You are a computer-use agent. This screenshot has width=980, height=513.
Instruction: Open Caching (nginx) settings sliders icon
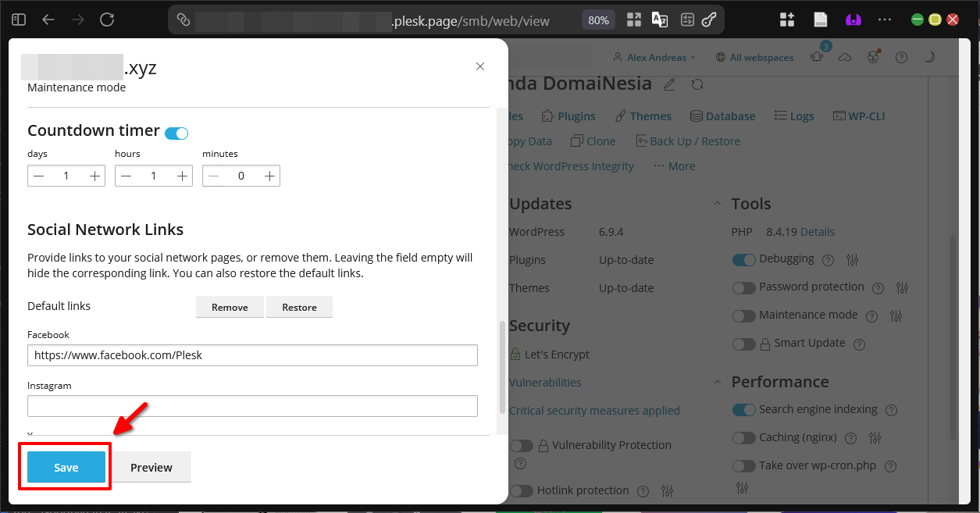[875, 438]
